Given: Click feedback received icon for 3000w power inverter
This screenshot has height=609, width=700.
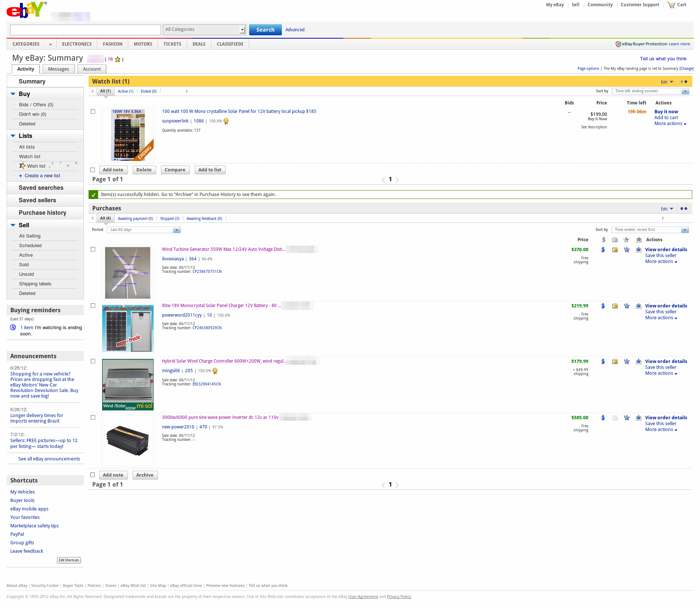Looking at the screenshot, I should [x=639, y=418].
